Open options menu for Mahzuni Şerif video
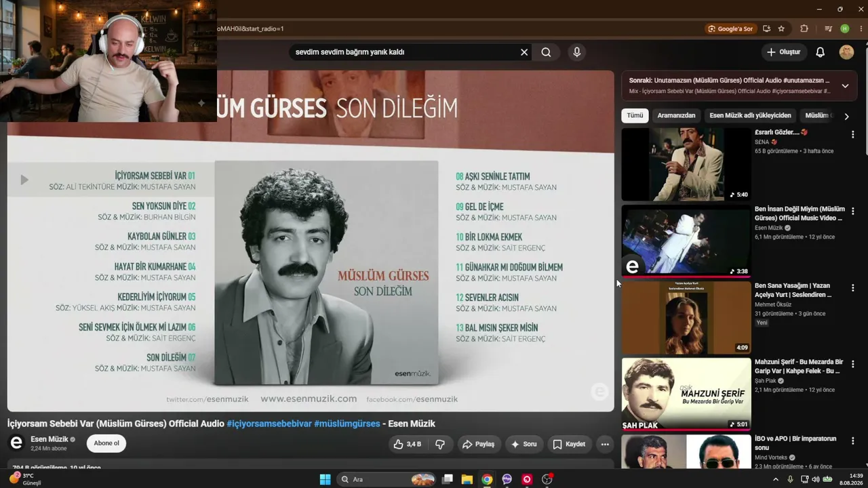The image size is (868, 488). click(x=852, y=365)
